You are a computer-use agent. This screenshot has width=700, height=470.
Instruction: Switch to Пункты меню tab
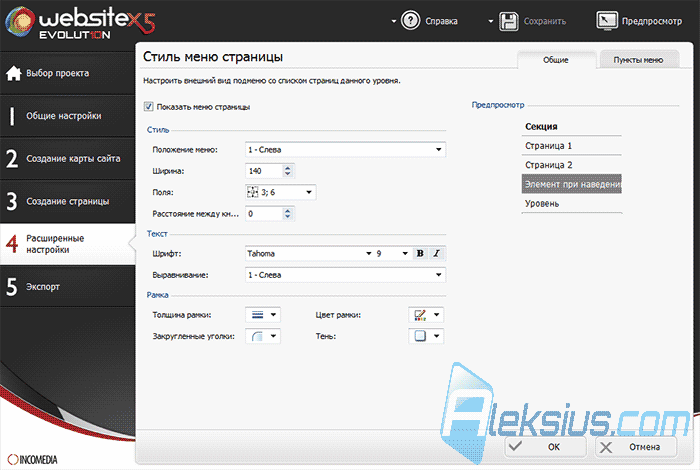[638, 60]
